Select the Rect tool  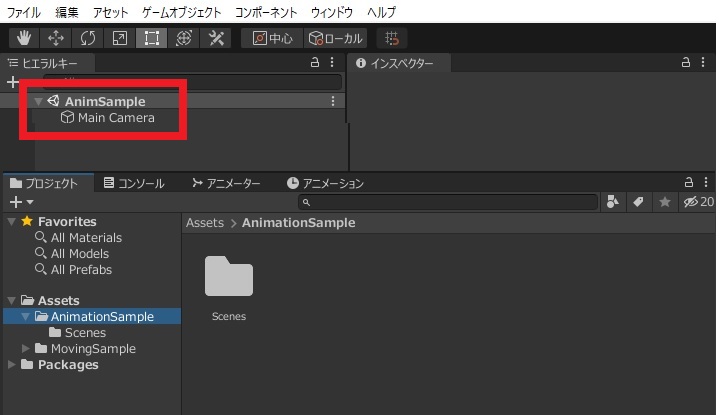[152, 38]
